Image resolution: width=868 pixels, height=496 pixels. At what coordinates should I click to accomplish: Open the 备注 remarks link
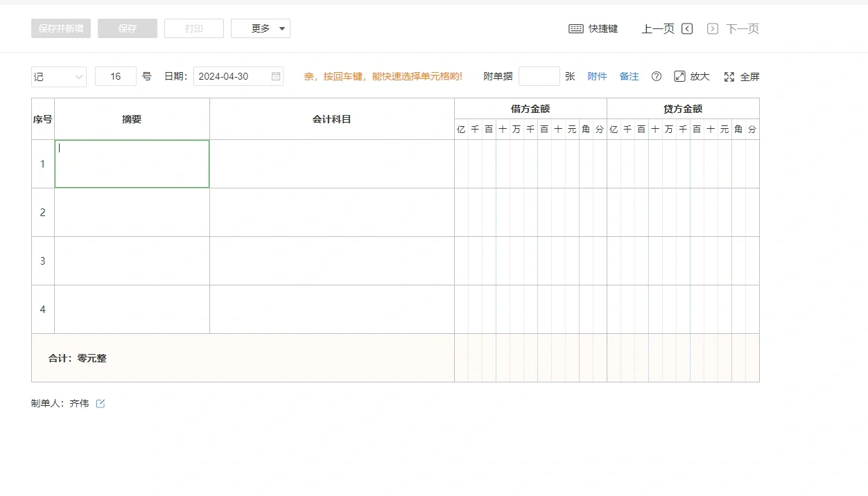tap(629, 76)
